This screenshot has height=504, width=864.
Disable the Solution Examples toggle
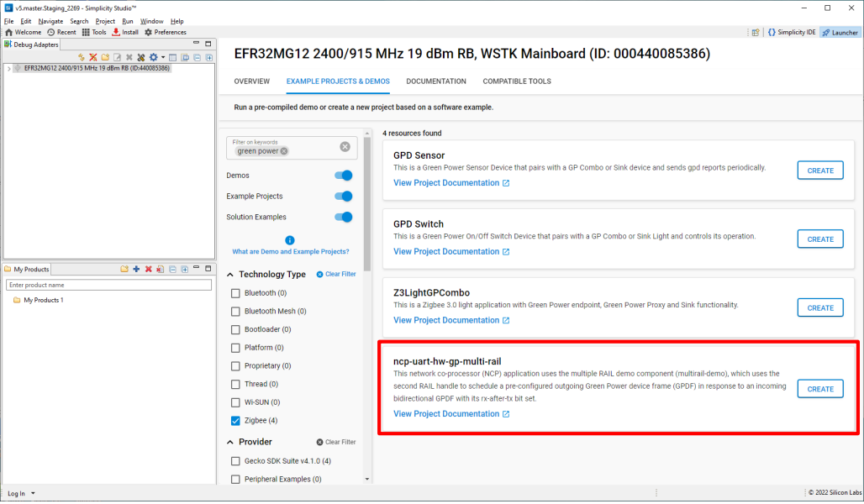pos(343,217)
